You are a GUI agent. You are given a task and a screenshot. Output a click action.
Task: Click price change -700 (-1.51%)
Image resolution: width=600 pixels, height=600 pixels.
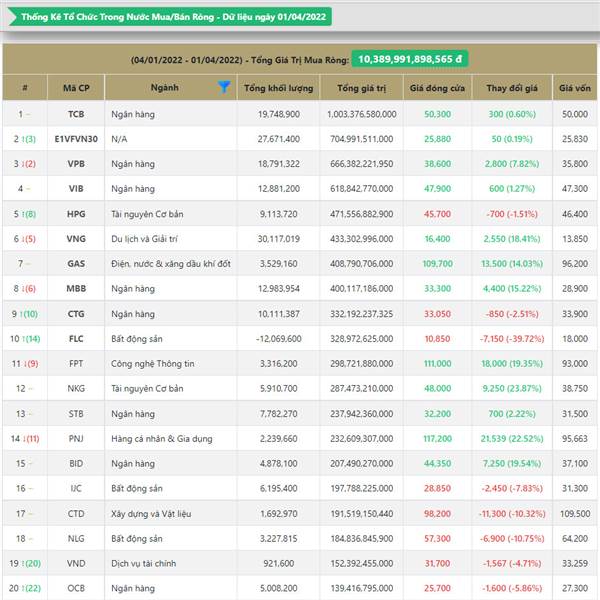pos(512,214)
